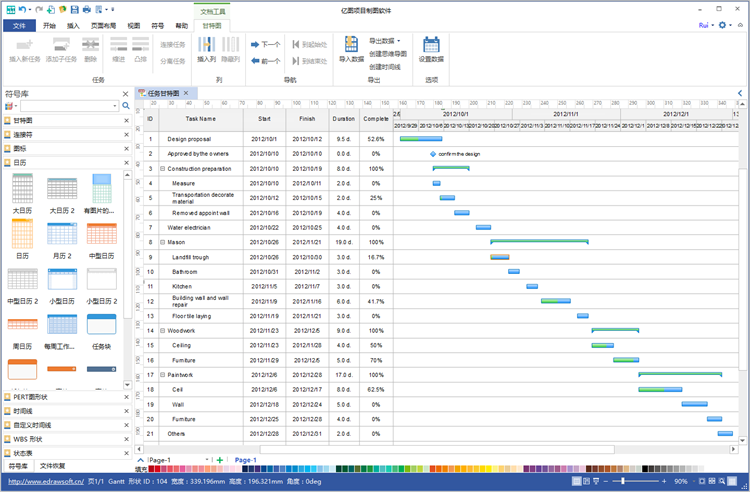Adjust the zoom slider handle
The image size is (750, 492).
(x=623, y=481)
